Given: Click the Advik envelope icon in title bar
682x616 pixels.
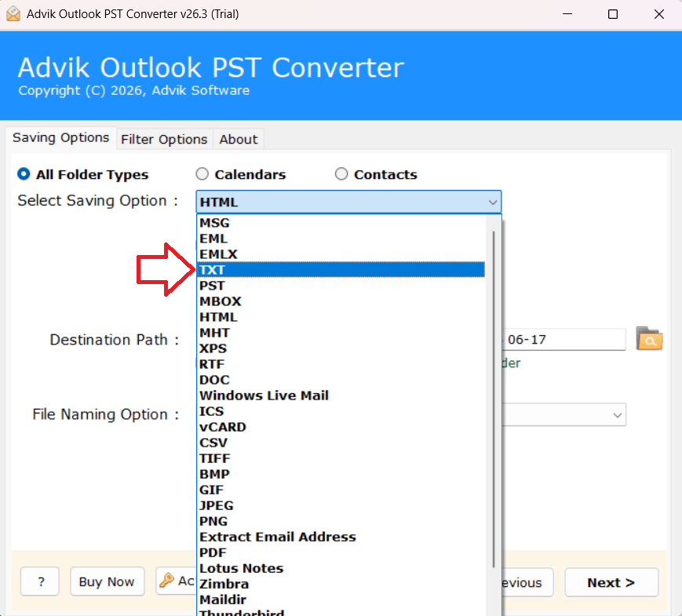Looking at the screenshot, I should click(x=13, y=14).
